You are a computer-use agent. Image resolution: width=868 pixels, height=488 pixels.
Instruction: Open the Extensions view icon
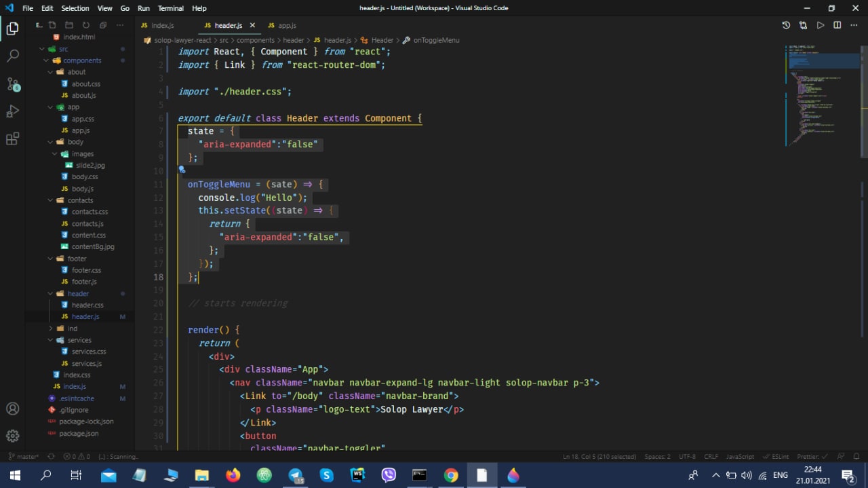coord(13,139)
